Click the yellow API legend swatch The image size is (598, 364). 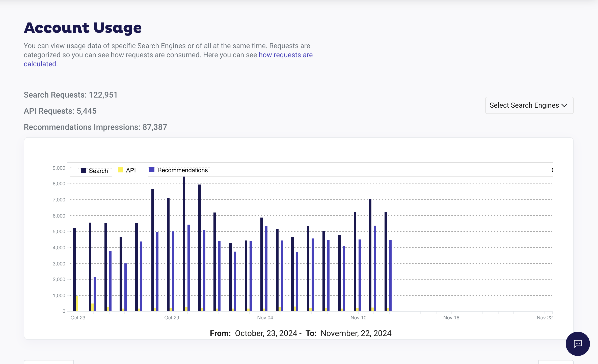(x=120, y=170)
